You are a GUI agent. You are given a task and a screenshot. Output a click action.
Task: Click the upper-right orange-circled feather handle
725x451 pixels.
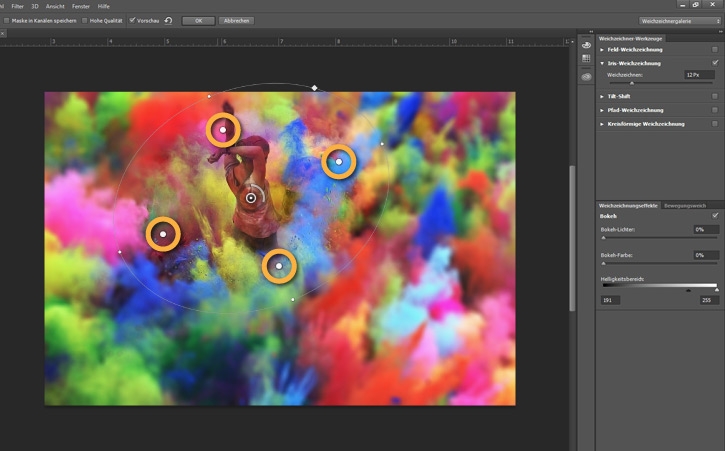(339, 161)
